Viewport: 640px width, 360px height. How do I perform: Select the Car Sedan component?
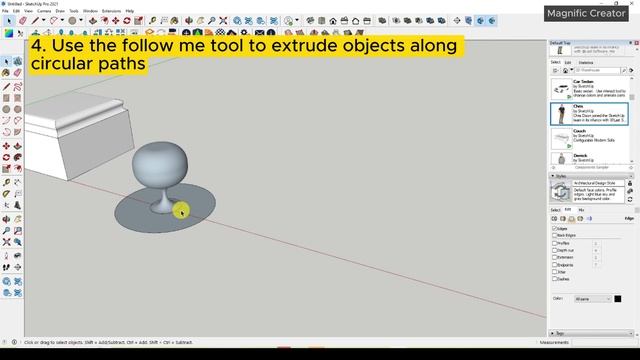point(589,88)
